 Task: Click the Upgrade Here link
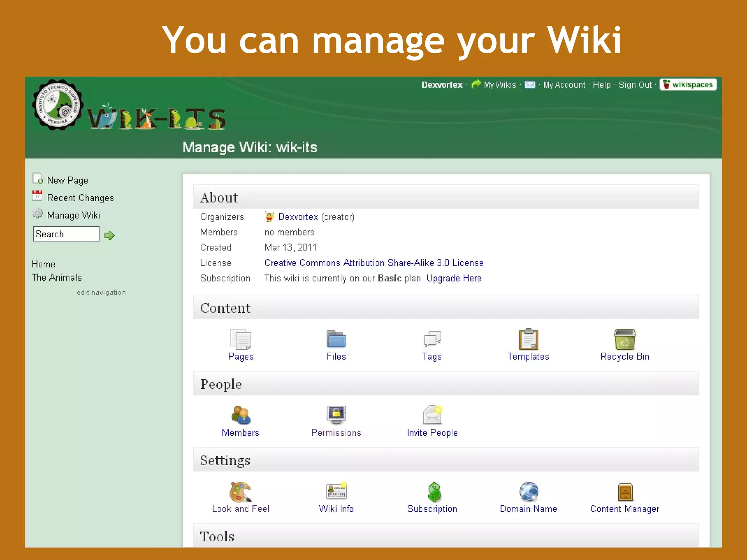[454, 278]
